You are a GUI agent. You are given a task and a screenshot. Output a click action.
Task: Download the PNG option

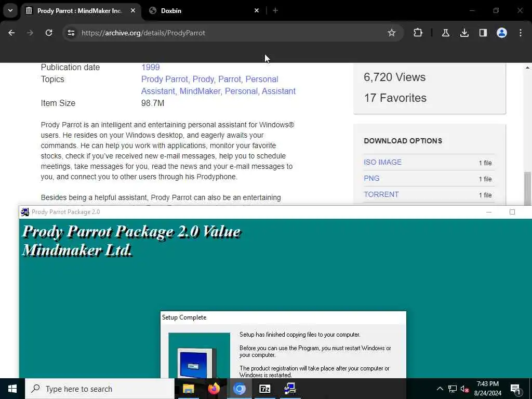click(371, 179)
